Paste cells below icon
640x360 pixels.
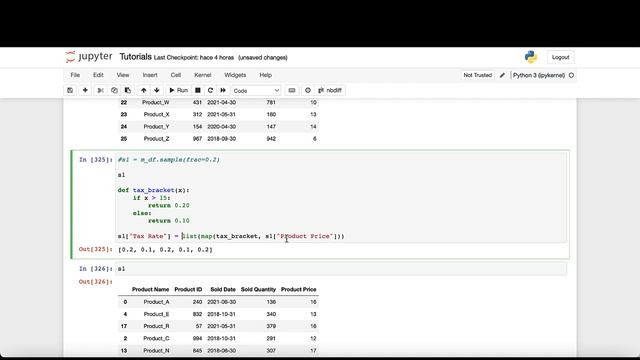pyautogui.click(x=128, y=90)
